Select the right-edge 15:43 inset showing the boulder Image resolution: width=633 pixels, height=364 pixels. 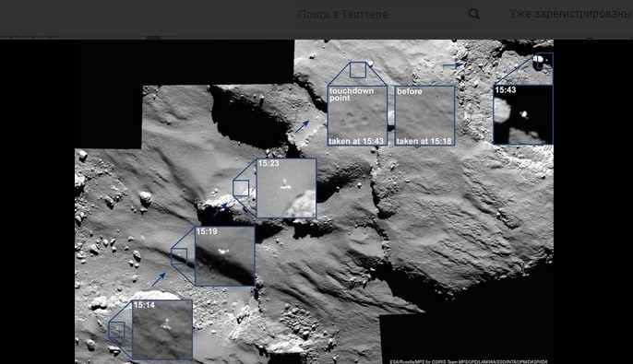point(523,114)
